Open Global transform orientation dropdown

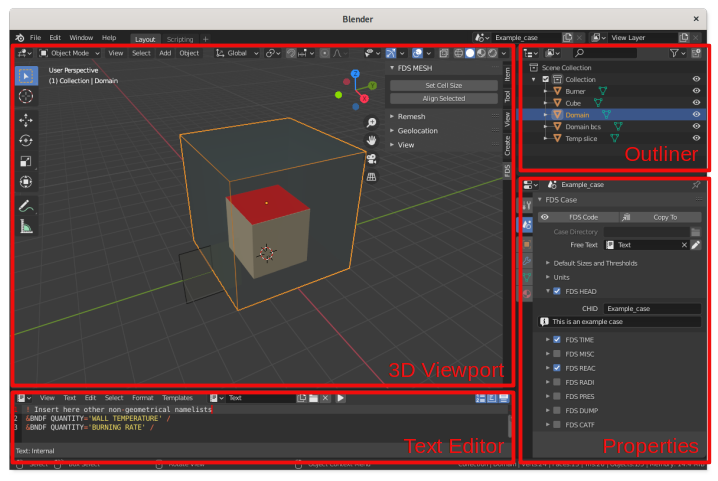pyautogui.click(x=237, y=53)
